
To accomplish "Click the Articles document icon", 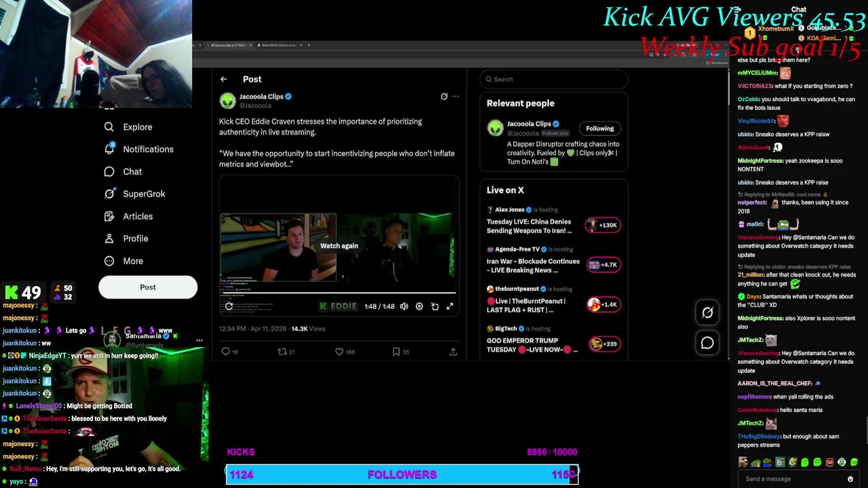I will tap(109, 216).
